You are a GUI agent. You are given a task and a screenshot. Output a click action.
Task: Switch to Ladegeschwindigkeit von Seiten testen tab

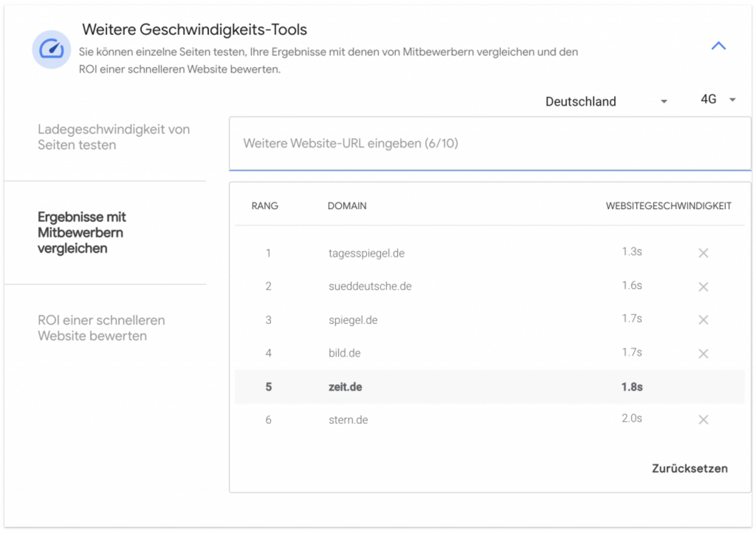point(113,137)
